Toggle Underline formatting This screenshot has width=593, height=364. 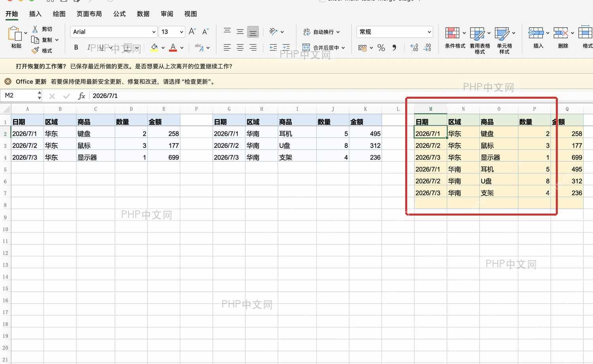click(102, 47)
